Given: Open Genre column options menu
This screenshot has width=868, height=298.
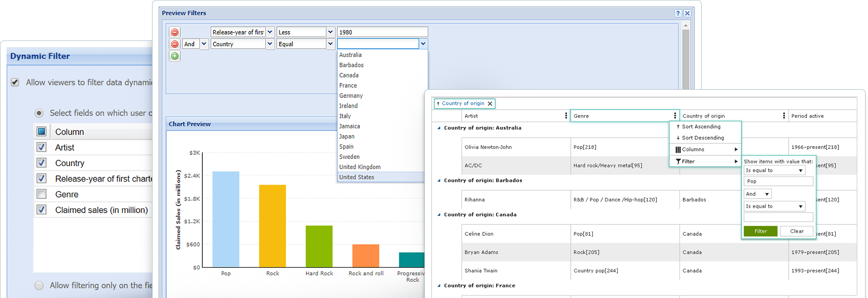Looking at the screenshot, I should click(x=675, y=116).
